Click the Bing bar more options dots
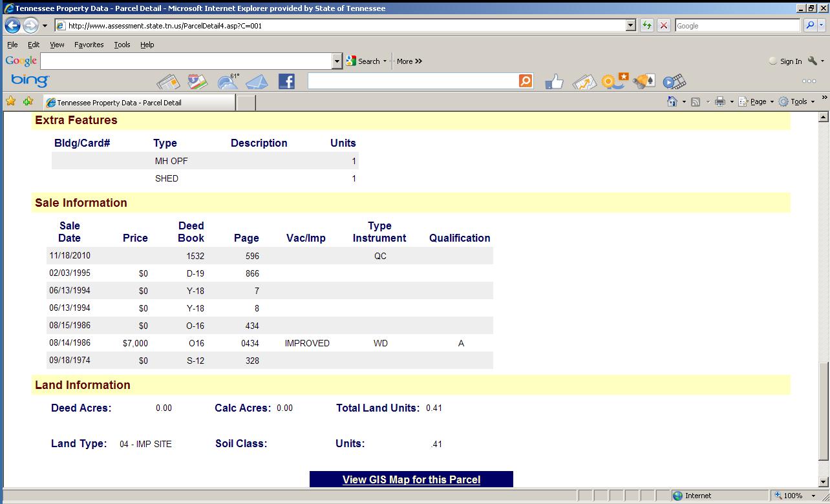 [809, 81]
